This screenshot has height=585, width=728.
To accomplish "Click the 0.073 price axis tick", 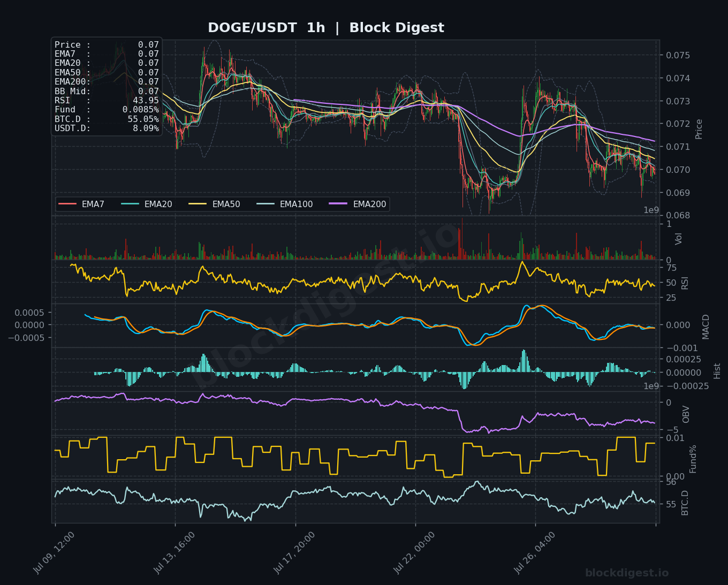I will tap(678, 101).
